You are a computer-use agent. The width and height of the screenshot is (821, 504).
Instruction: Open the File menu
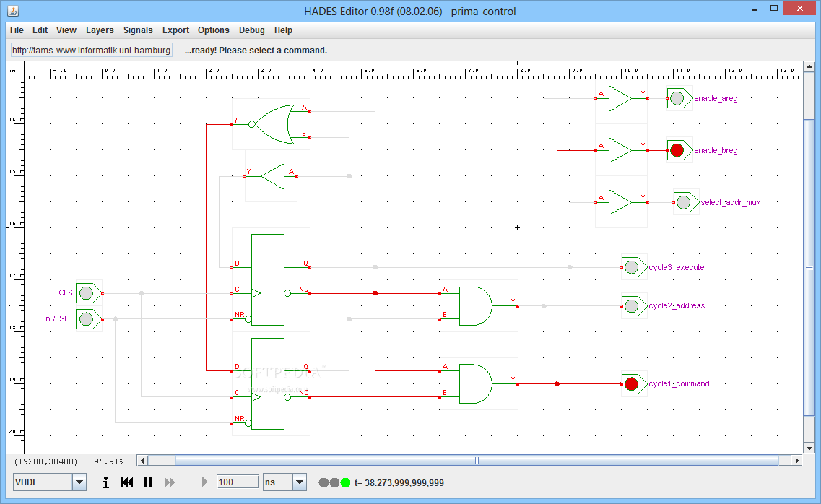pos(17,30)
